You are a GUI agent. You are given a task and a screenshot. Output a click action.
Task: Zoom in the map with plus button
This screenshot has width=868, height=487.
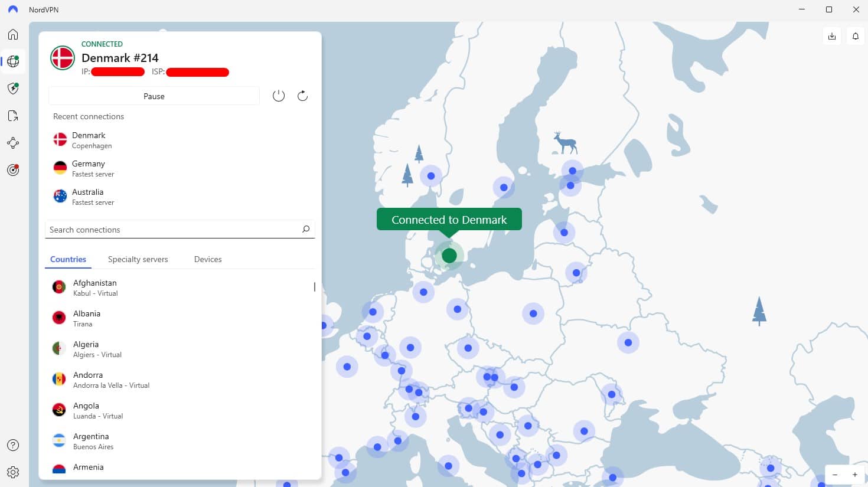pos(854,475)
